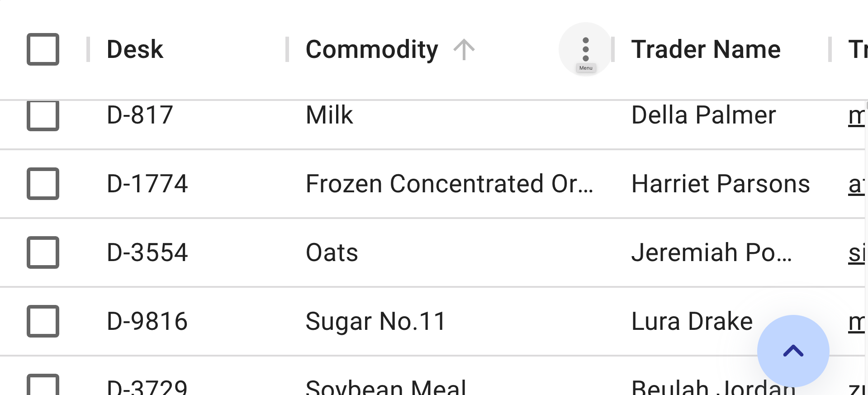
Task: Click the scroll-to-top floating button
Action: (793, 351)
